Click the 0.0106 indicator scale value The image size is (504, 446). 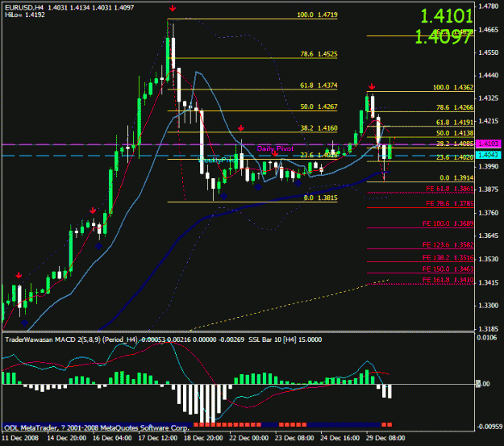[x=486, y=338]
